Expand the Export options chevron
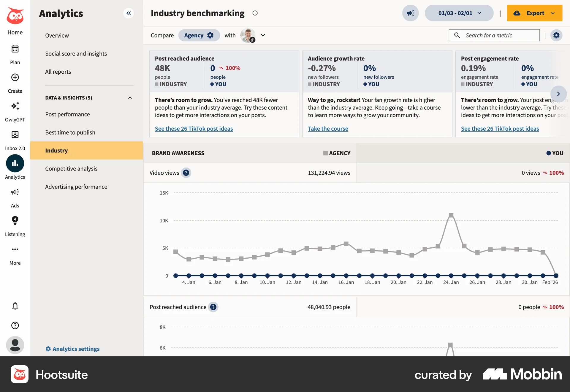 (553, 13)
